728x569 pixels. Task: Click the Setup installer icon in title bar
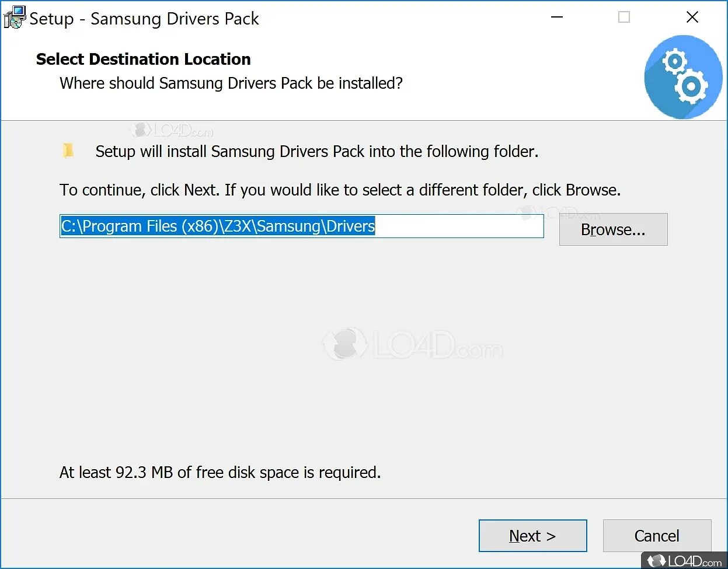click(x=14, y=18)
